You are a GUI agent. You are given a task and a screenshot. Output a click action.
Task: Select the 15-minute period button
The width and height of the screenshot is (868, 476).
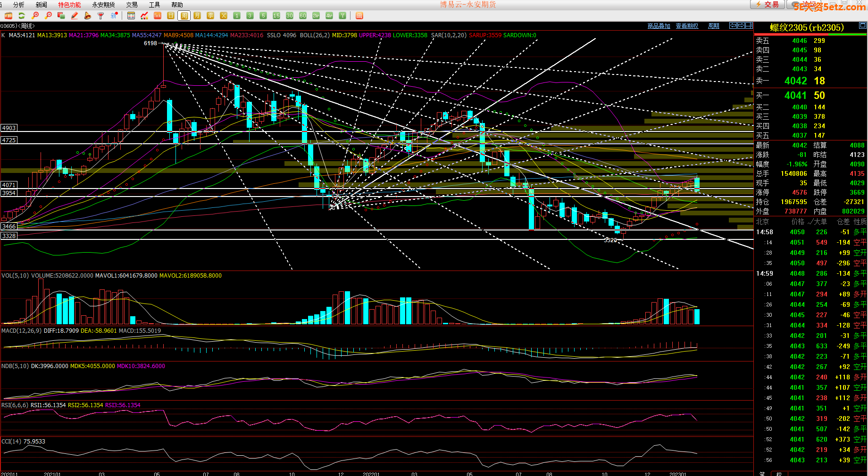pyautogui.click(x=276, y=16)
